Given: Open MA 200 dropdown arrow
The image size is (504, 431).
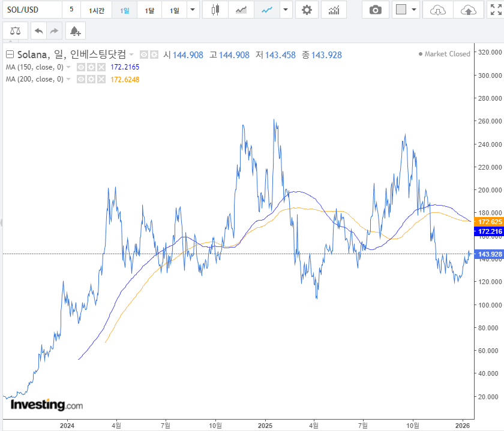Looking at the screenshot, I should point(68,79).
